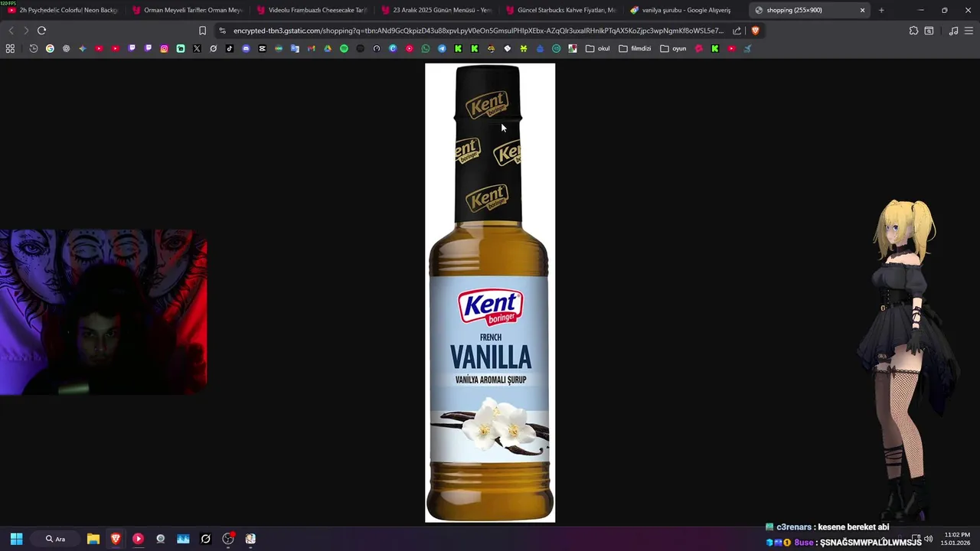980x551 pixels.
Task: Open a new tab with plus button
Action: (x=881, y=10)
